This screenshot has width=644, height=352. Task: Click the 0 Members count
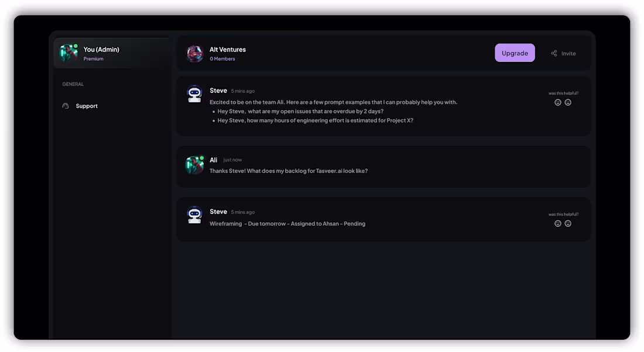click(x=222, y=59)
